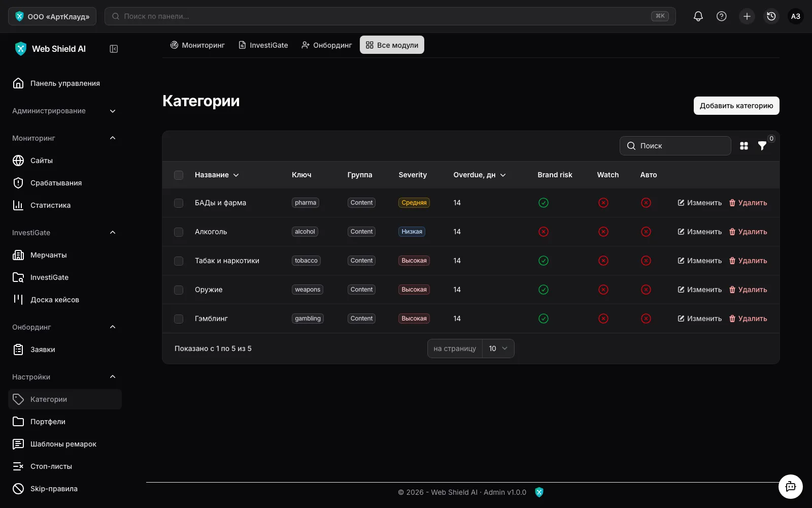Open Статистика in the sidebar
Viewport: 812px width, 508px height.
coord(65,205)
